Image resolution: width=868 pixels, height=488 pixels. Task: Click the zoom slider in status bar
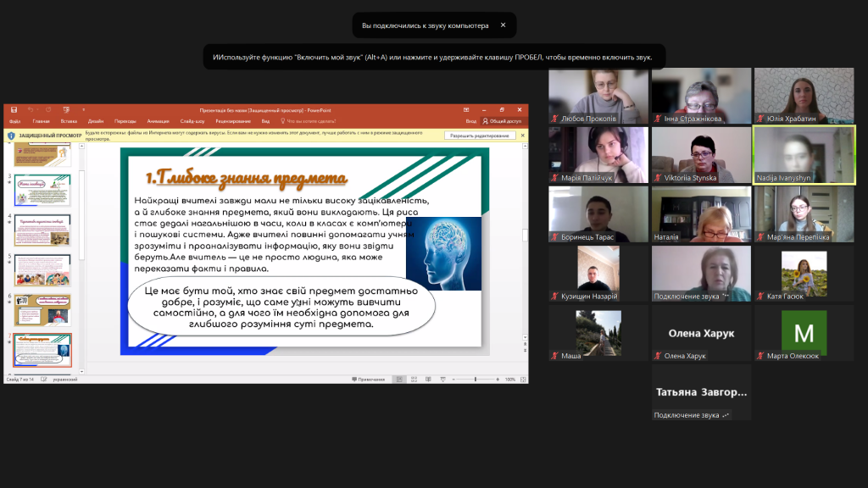point(475,380)
